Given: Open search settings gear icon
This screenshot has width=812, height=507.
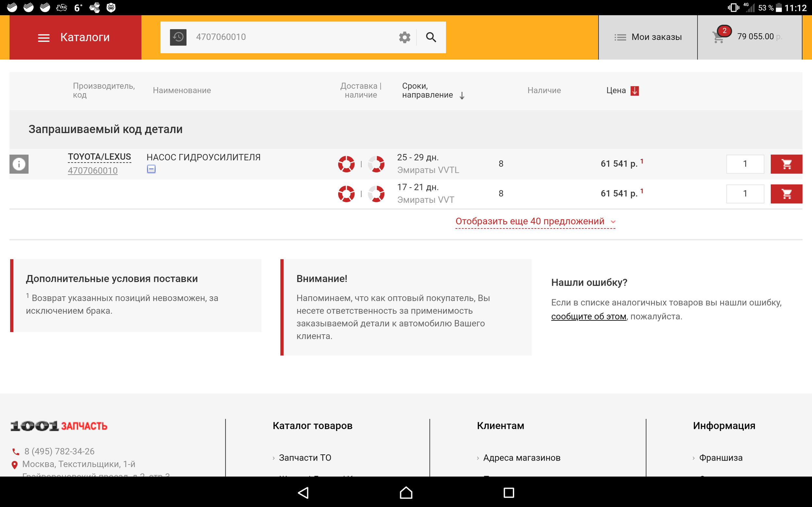Looking at the screenshot, I should [x=405, y=37].
